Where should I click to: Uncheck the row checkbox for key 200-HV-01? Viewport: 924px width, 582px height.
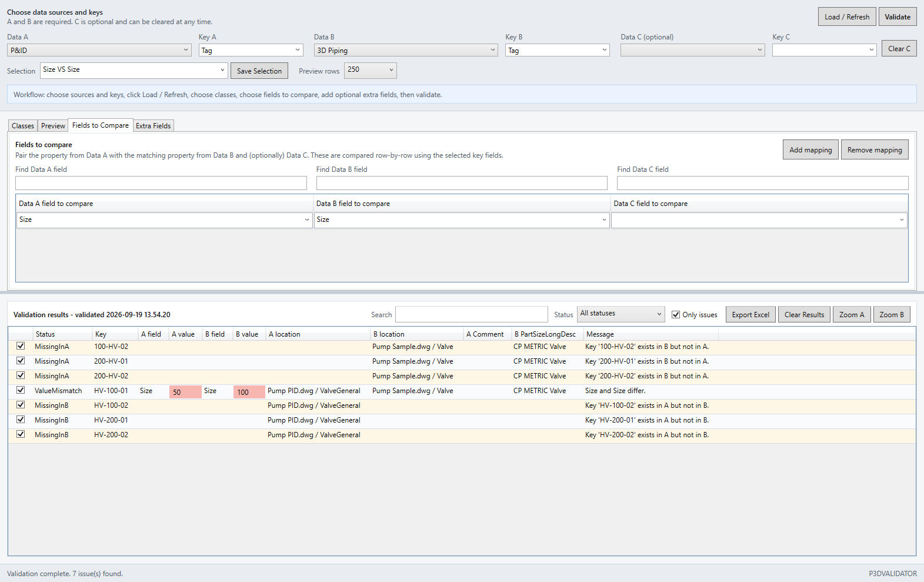point(21,361)
